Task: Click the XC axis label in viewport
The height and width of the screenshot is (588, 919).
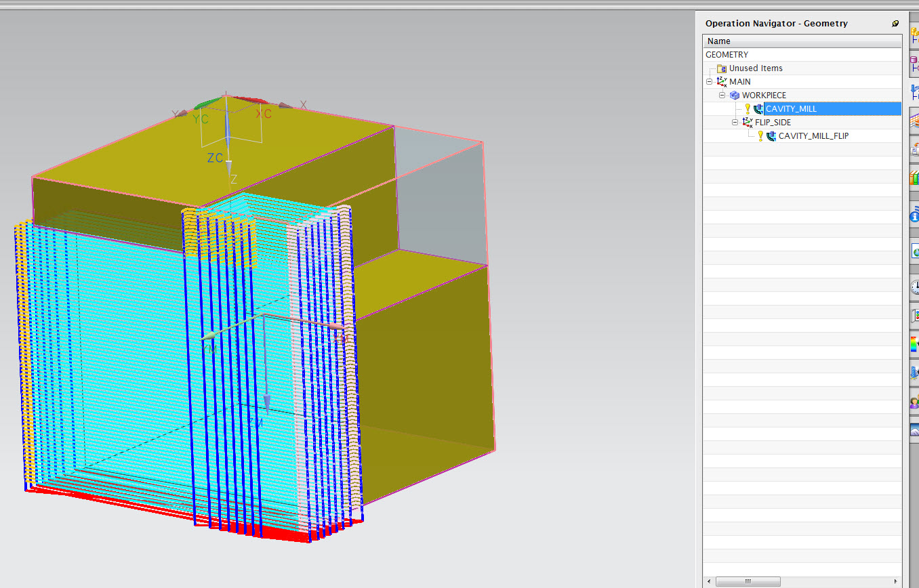Action: click(264, 114)
